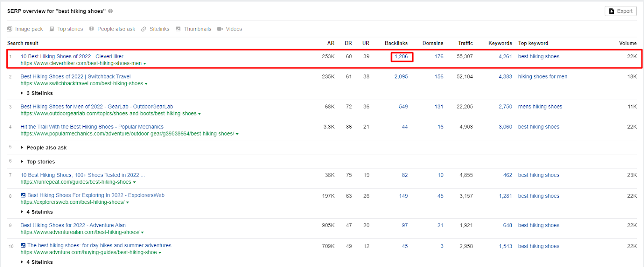This screenshot has height=267, width=644.
Task: Open dropdown arrow after outdoorgearlab.com URL
Action: 199,114
